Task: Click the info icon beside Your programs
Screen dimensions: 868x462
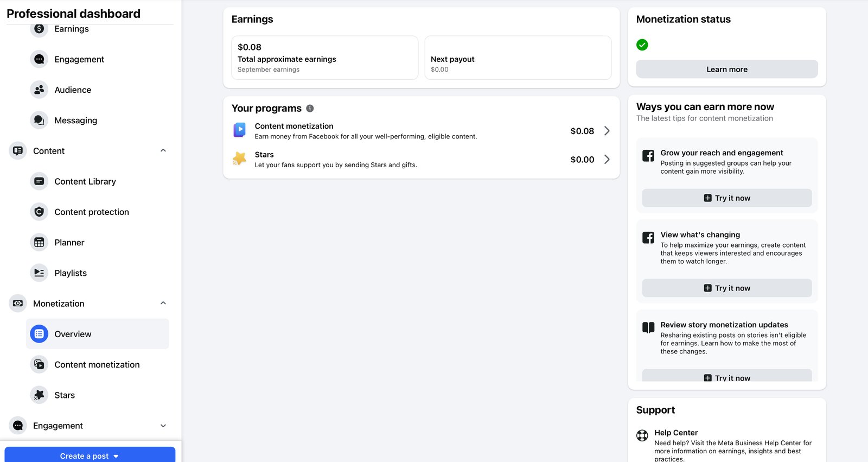Action: coord(310,109)
